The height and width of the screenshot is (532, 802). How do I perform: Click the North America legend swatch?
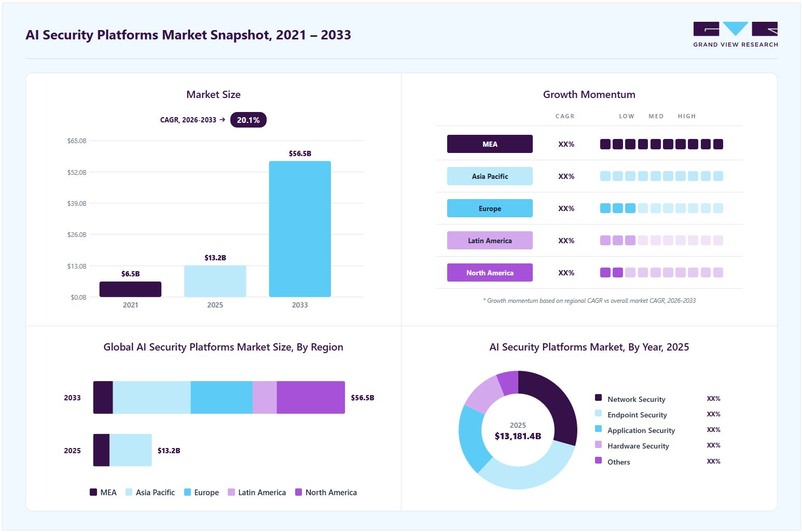pos(298,492)
